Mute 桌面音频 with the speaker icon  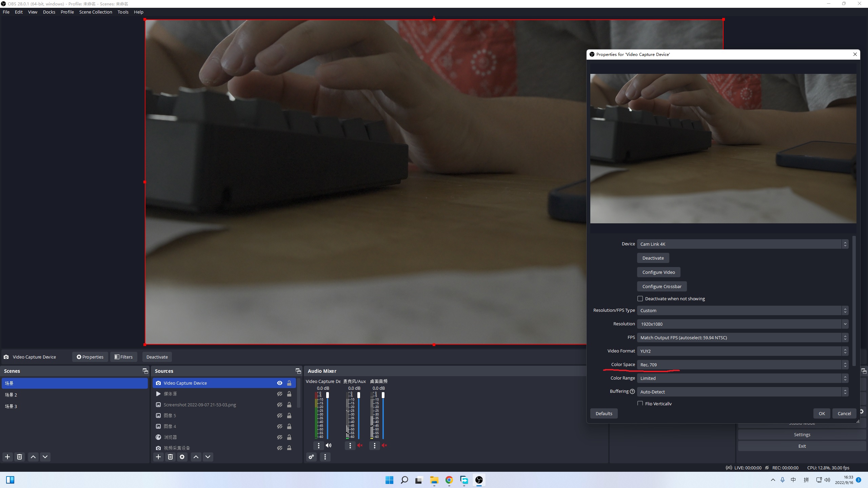point(384,446)
